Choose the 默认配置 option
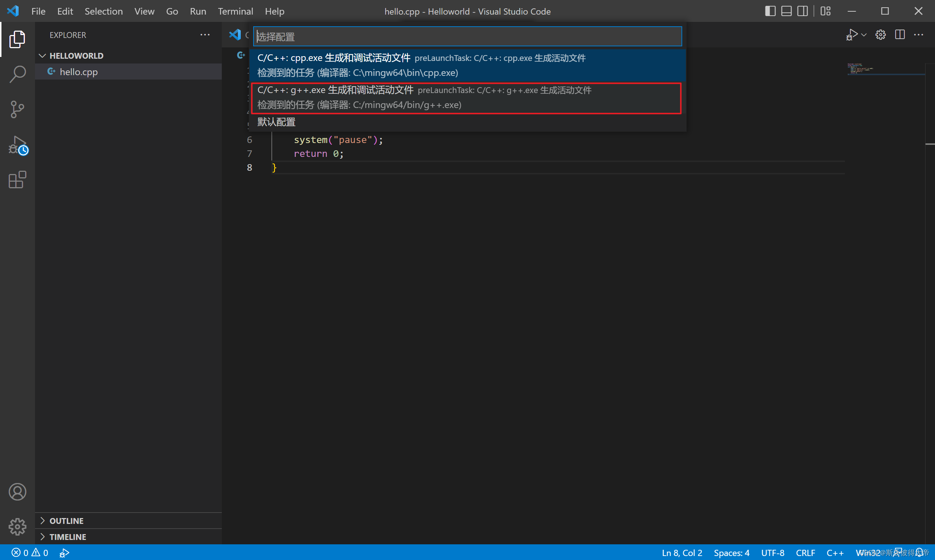Image resolution: width=935 pixels, height=560 pixels. [468, 122]
